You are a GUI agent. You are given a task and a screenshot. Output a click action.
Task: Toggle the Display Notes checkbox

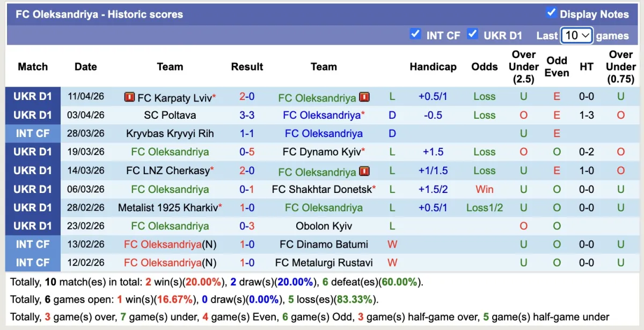pyautogui.click(x=551, y=13)
